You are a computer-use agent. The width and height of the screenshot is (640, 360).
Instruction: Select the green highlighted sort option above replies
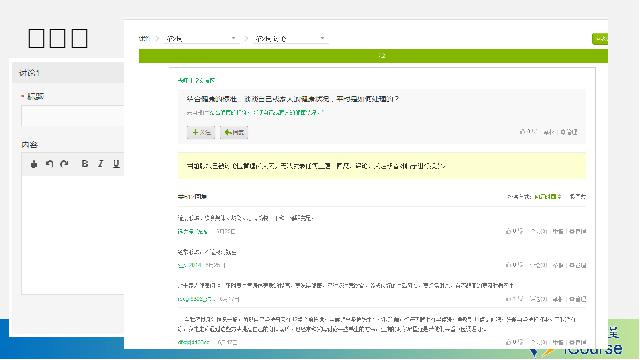tap(547, 197)
